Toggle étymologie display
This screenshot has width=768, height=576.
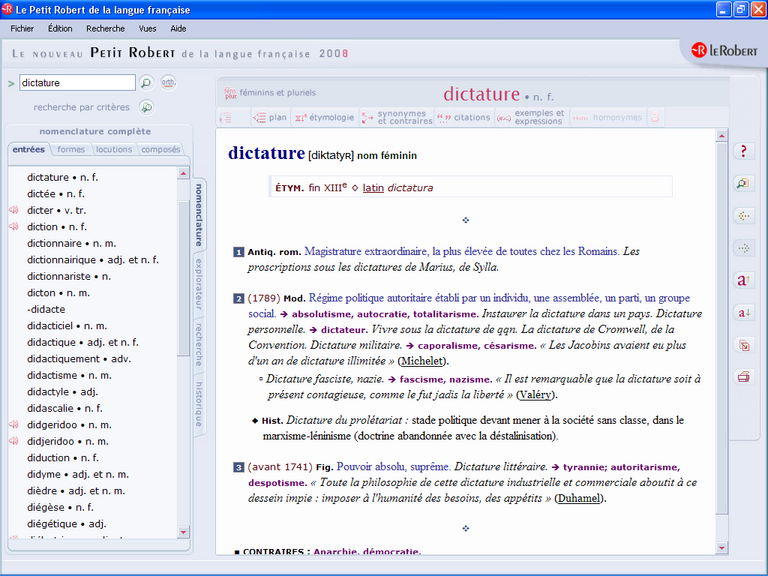pyautogui.click(x=324, y=118)
